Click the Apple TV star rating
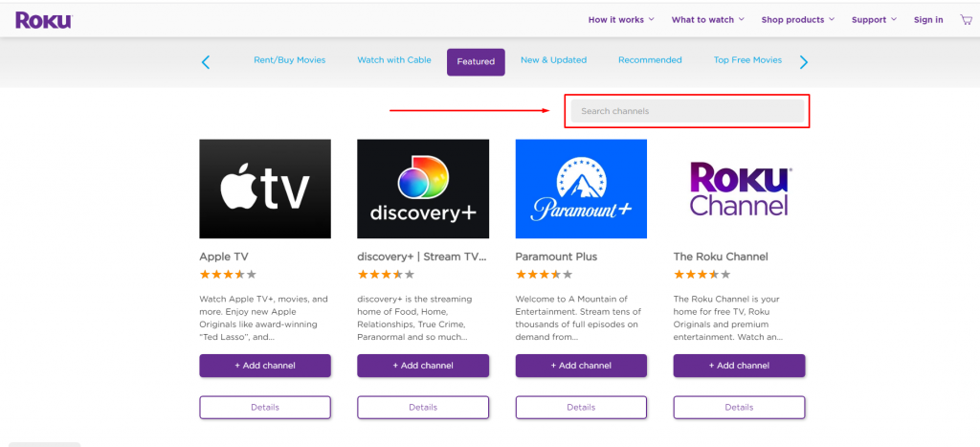Viewport: 980px width, 447px height. 228,275
